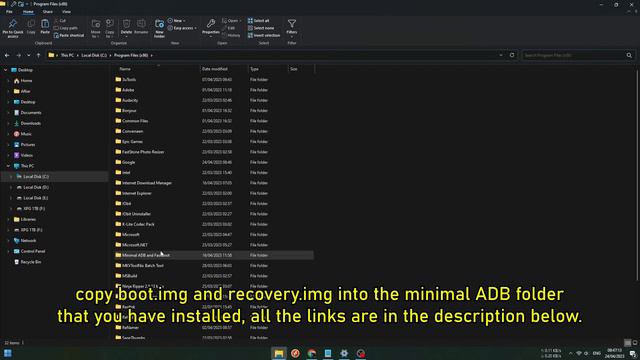Open the Windows Start button
This screenshot has height=360, width=640.
[8, 353]
